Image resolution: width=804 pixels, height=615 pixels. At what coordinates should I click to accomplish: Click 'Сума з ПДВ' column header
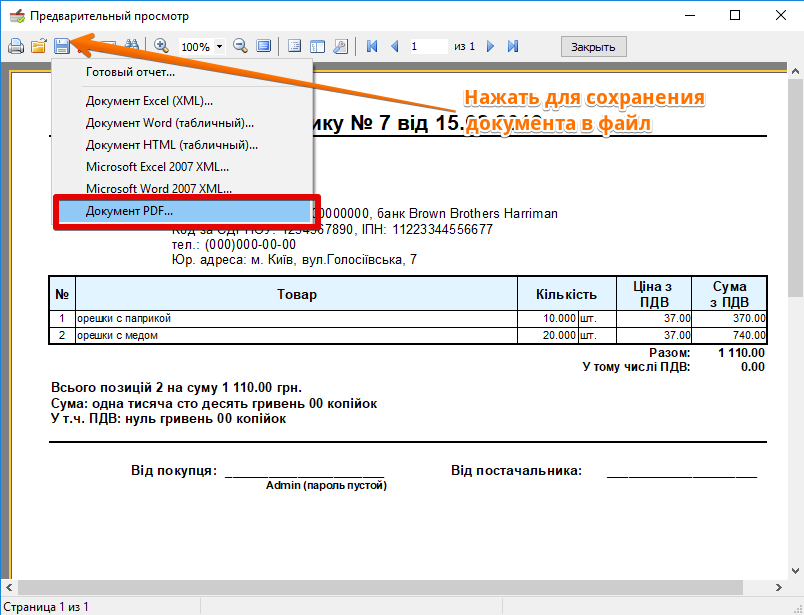pos(729,294)
